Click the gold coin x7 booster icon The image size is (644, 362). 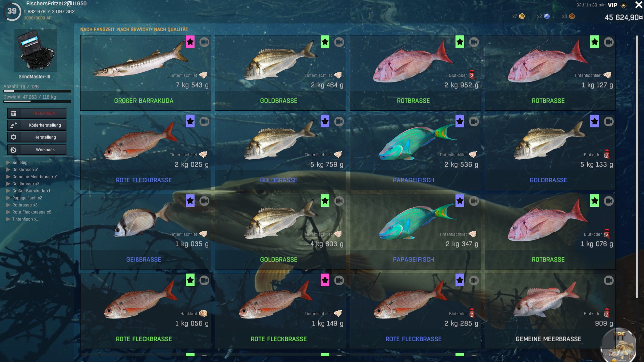522,16
